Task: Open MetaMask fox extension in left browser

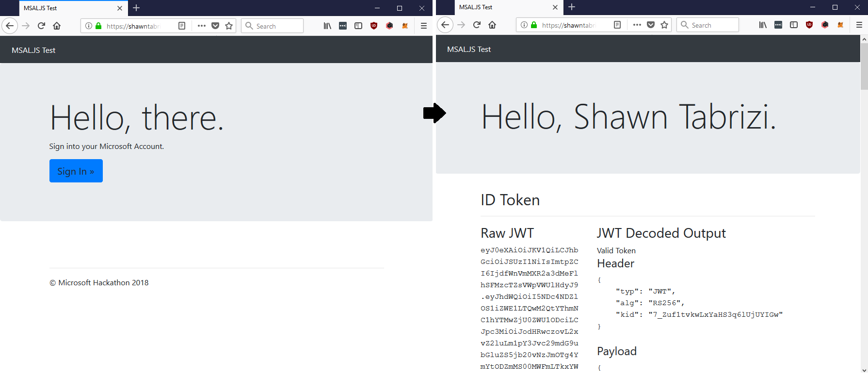Action: (x=405, y=26)
